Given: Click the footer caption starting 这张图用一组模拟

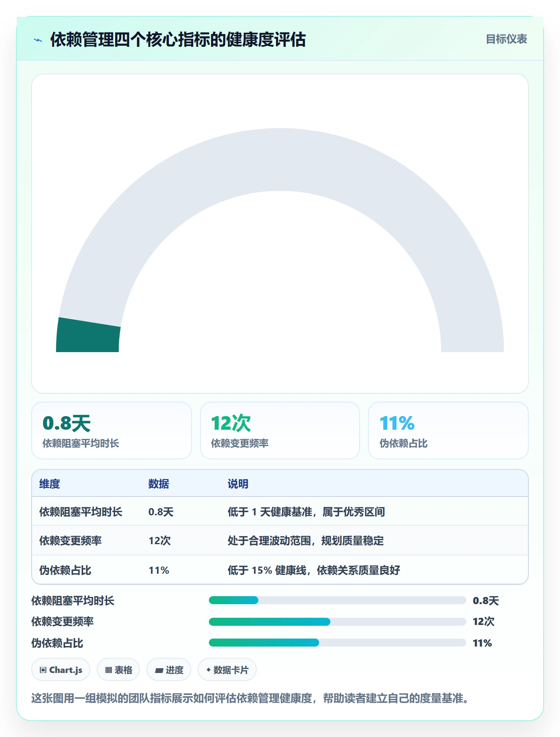Looking at the screenshot, I should point(250,698).
